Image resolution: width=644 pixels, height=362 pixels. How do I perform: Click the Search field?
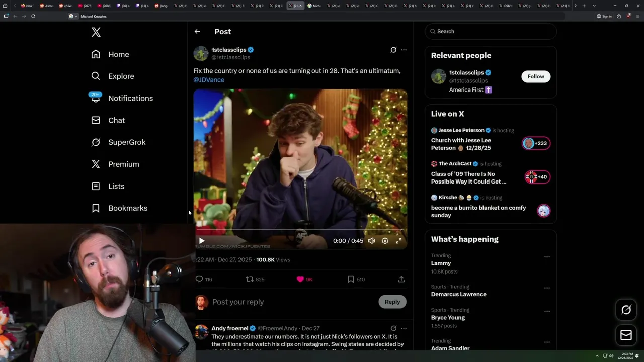[491, 31]
